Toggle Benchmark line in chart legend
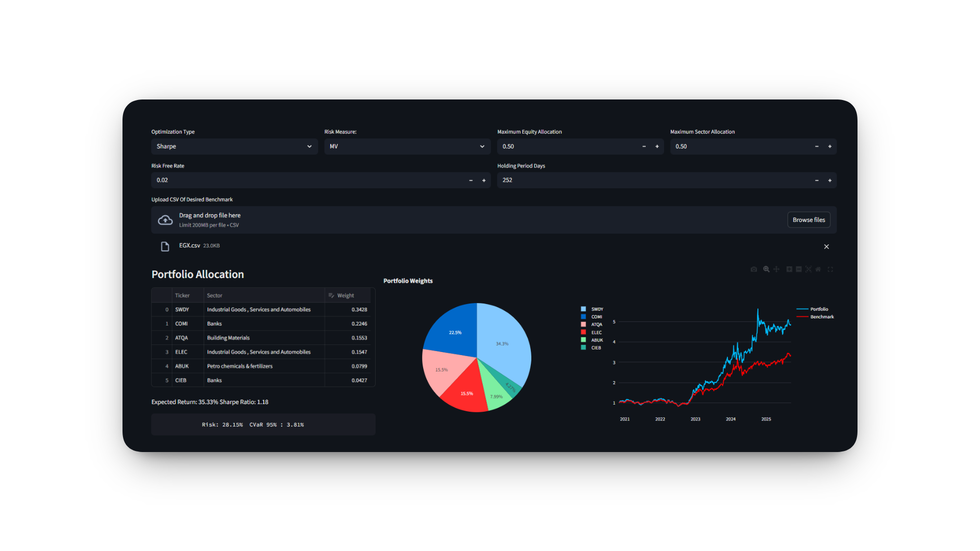The width and height of the screenshot is (980, 551). [821, 317]
